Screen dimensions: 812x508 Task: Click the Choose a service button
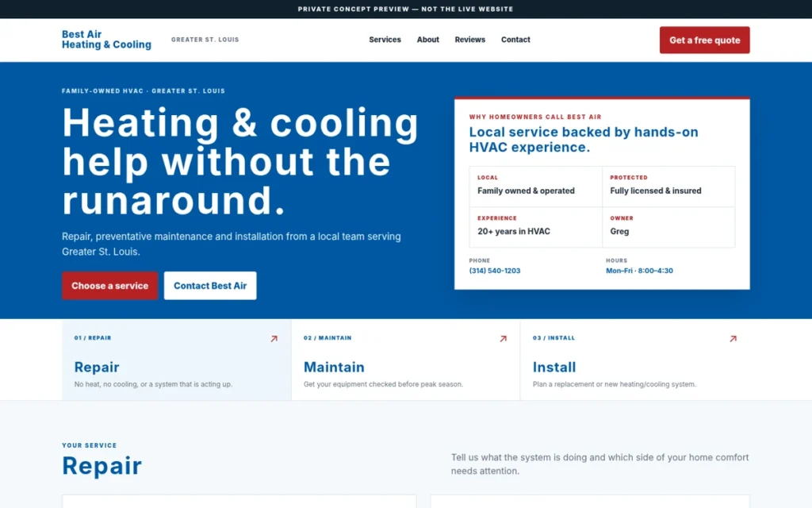click(x=109, y=286)
